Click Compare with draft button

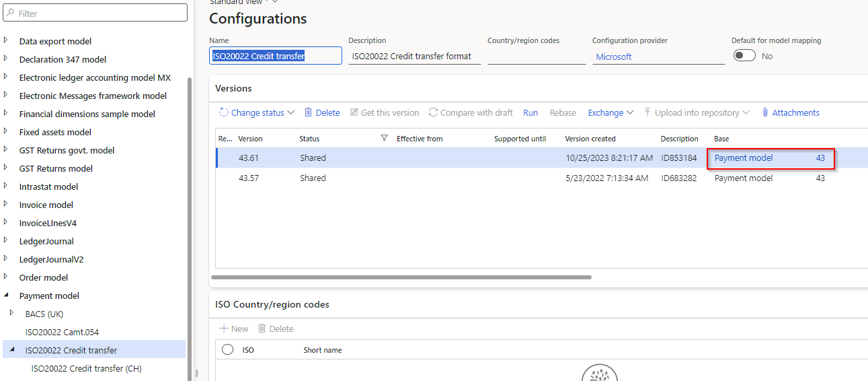coord(471,112)
